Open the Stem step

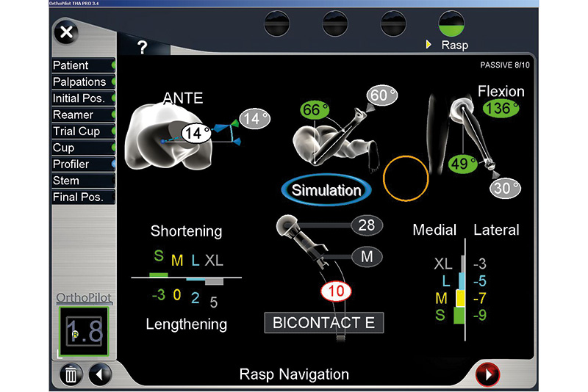(83, 181)
